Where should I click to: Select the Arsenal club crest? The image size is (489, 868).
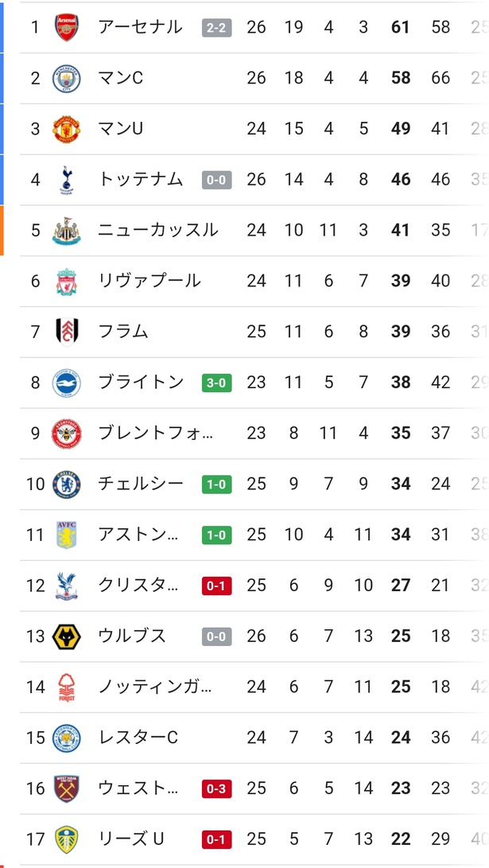tap(66, 26)
